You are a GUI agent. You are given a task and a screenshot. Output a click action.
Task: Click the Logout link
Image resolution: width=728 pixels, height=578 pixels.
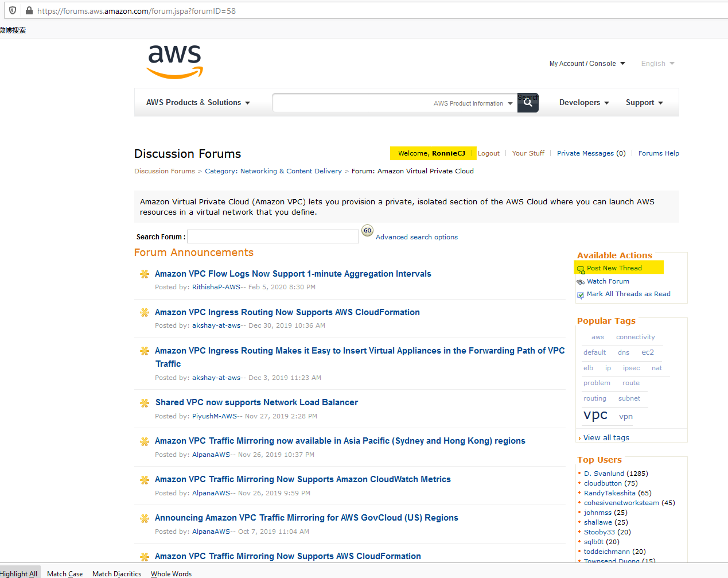click(x=489, y=153)
